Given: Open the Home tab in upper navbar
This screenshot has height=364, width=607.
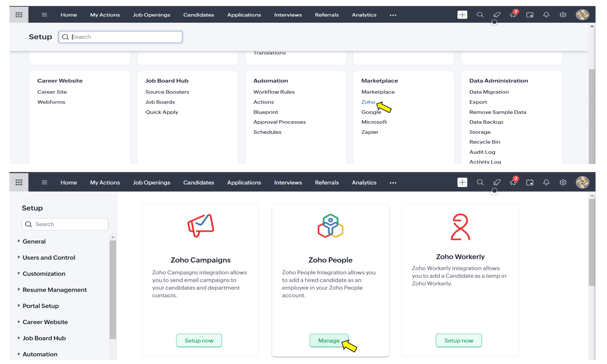Looking at the screenshot, I should tap(69, 15).
